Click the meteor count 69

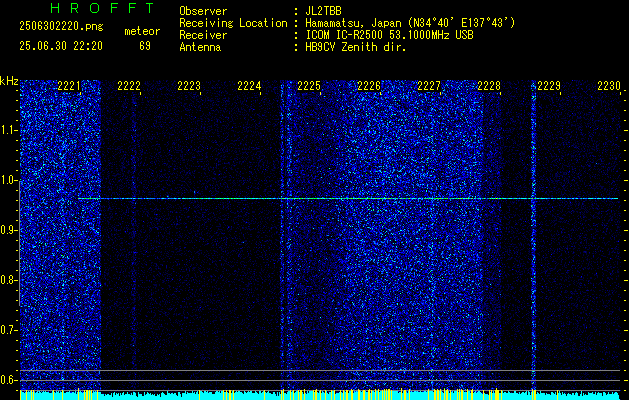145,46
